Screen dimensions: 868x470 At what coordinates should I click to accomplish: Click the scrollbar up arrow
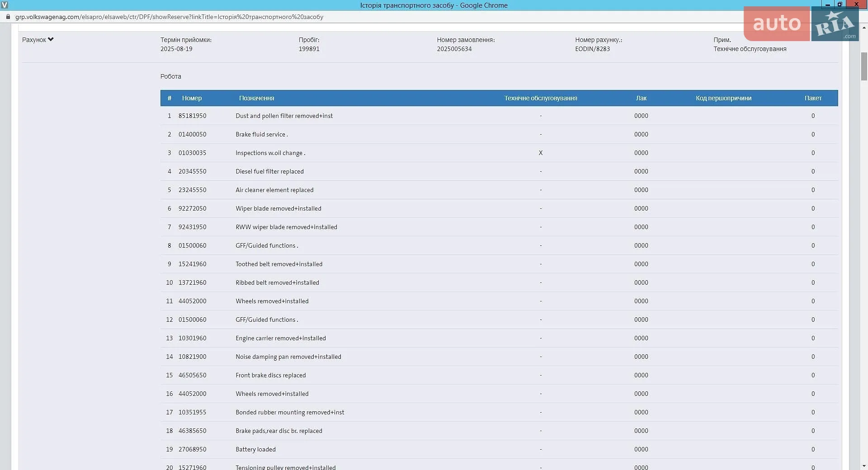point(864,28)
